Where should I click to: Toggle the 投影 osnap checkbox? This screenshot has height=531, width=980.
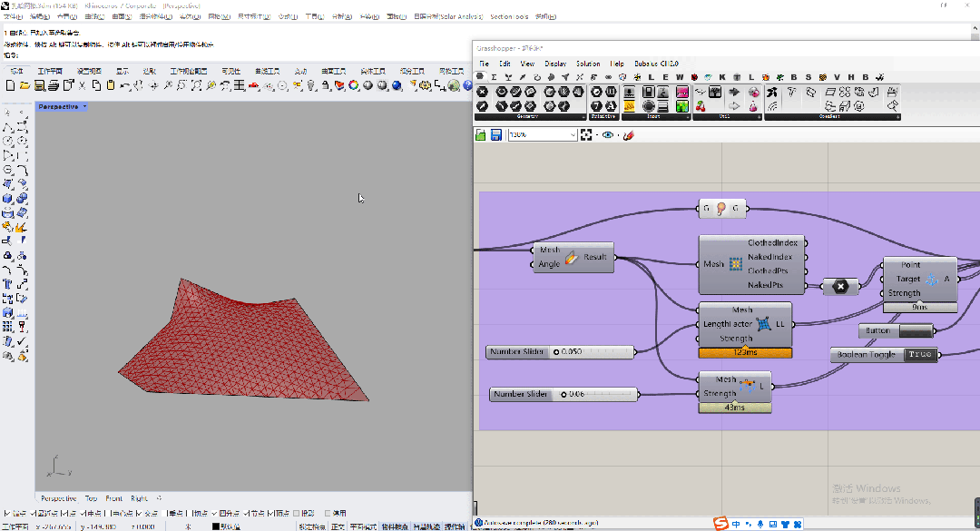[296, 514]
